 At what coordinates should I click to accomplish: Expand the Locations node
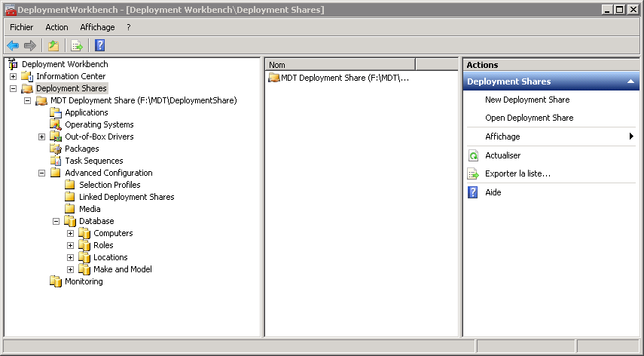[x=71, y=258]
